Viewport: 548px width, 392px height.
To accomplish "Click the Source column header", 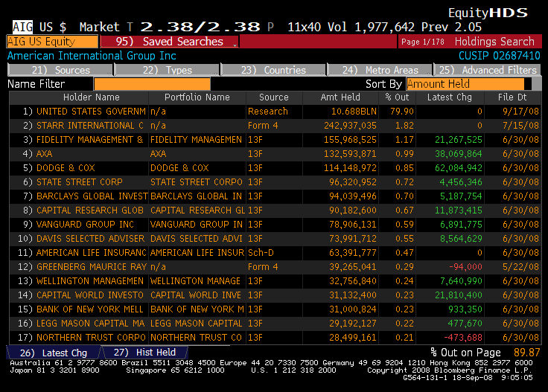I will click(x=274, y=97).
